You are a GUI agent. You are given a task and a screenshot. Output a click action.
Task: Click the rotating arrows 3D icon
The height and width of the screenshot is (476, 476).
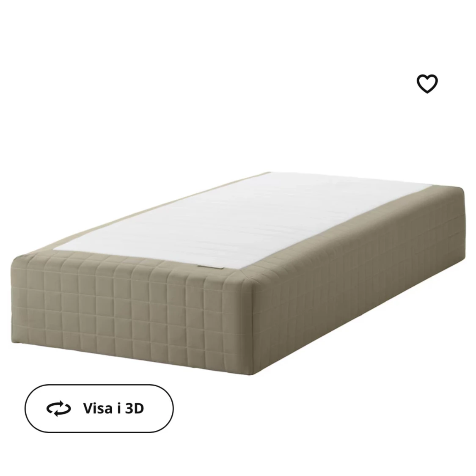click(58, 409)
